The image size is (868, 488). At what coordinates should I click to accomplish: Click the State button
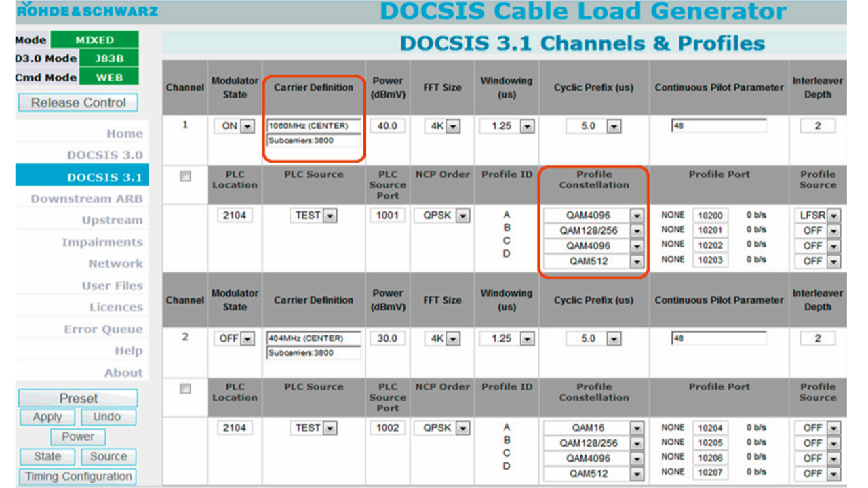click(47, 457)
